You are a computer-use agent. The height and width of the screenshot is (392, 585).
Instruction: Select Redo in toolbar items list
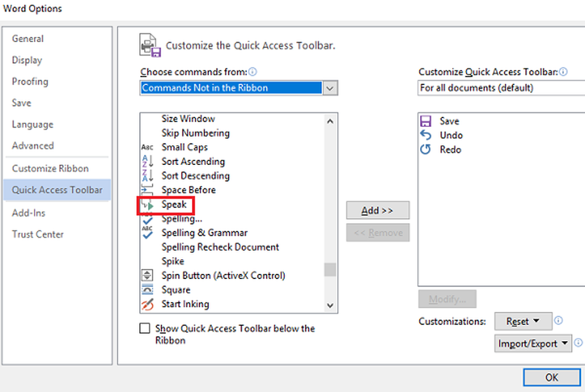[450, 150]
